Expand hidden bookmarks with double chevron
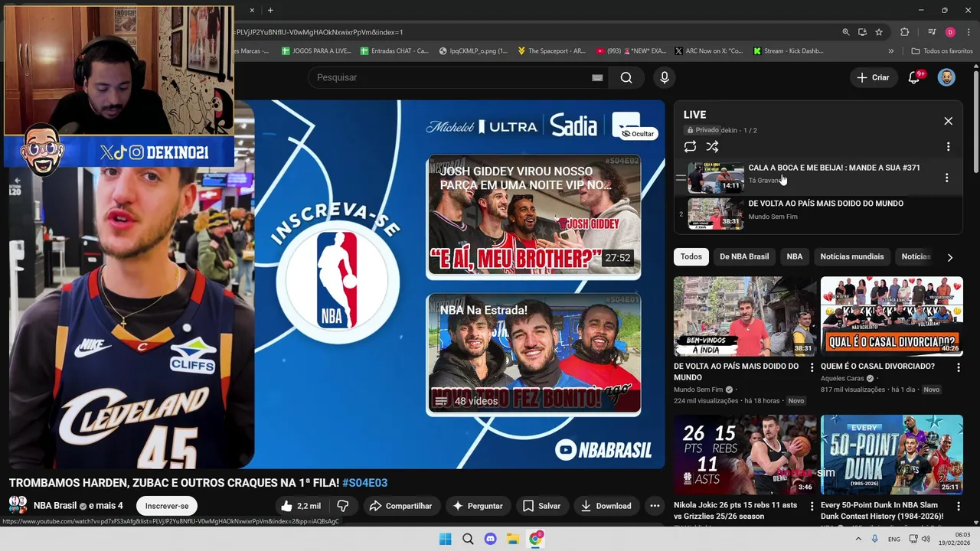The width and height of the screenshot is (980, 551). tap(891, 51)
